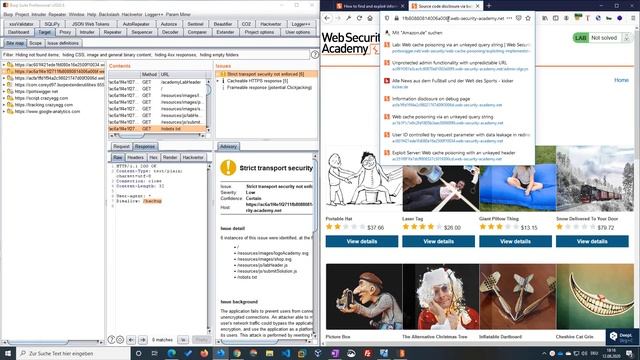Click the search settings gear icon in Burp

120,340
